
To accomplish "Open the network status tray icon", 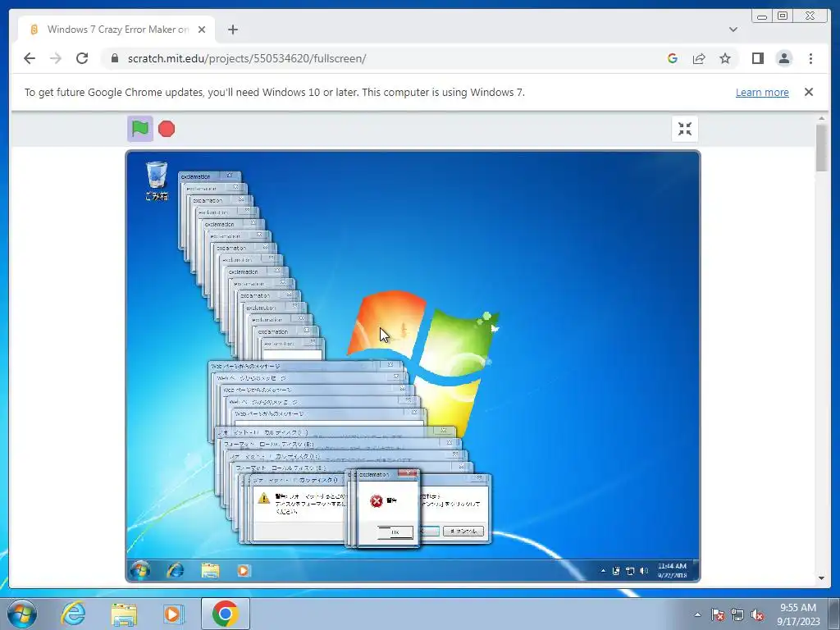I will 737,615.
